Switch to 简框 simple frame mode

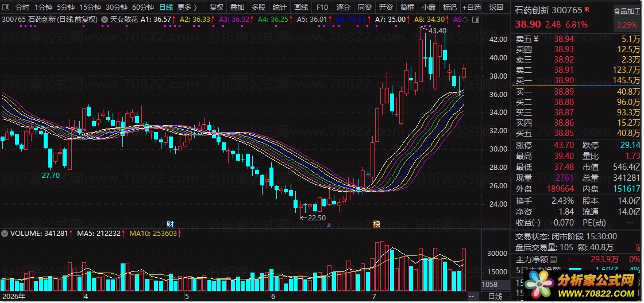click(x=407, y=7)
